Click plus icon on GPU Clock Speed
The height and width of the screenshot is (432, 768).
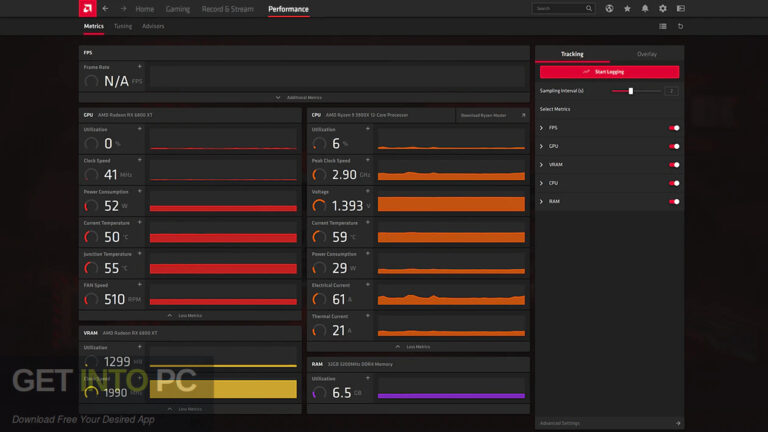click(140, 160)
